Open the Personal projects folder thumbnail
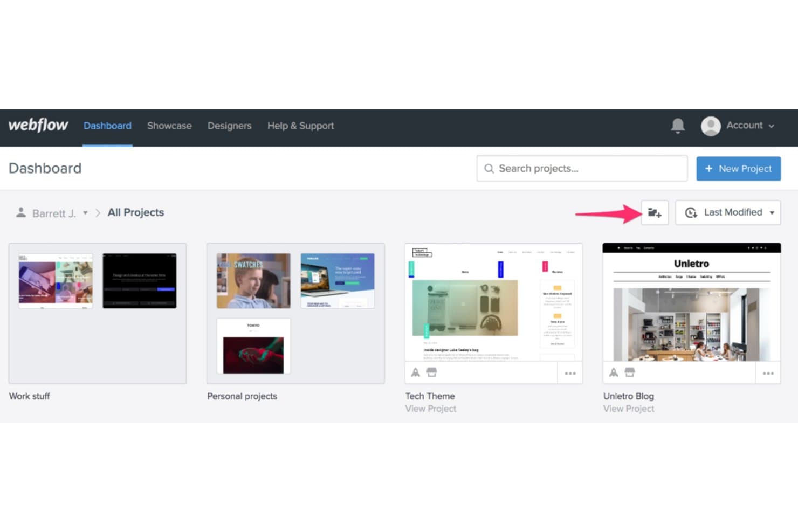 (x=295, y=313)
